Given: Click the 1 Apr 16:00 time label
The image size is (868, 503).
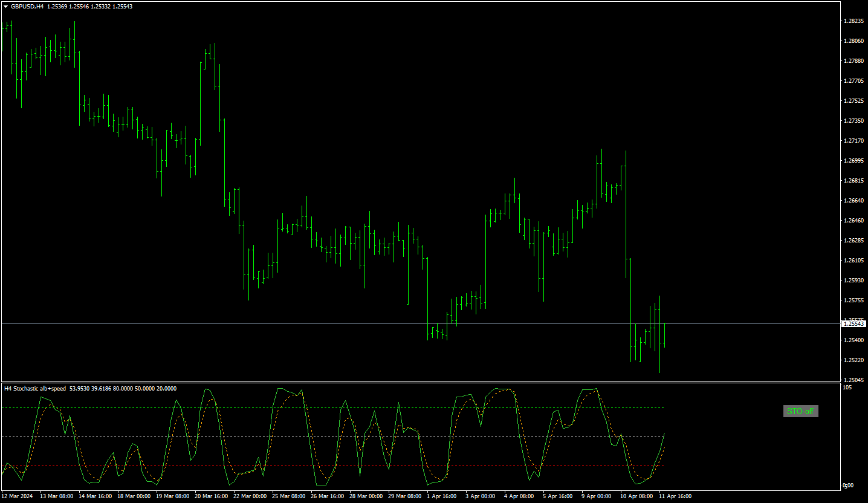Looking at the screenshot, I should point(442,496).
